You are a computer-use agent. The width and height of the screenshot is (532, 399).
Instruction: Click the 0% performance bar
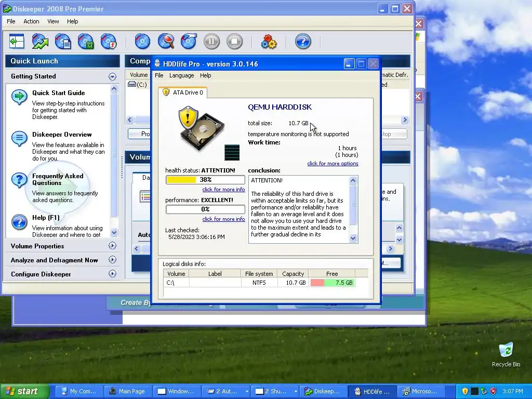205,209
